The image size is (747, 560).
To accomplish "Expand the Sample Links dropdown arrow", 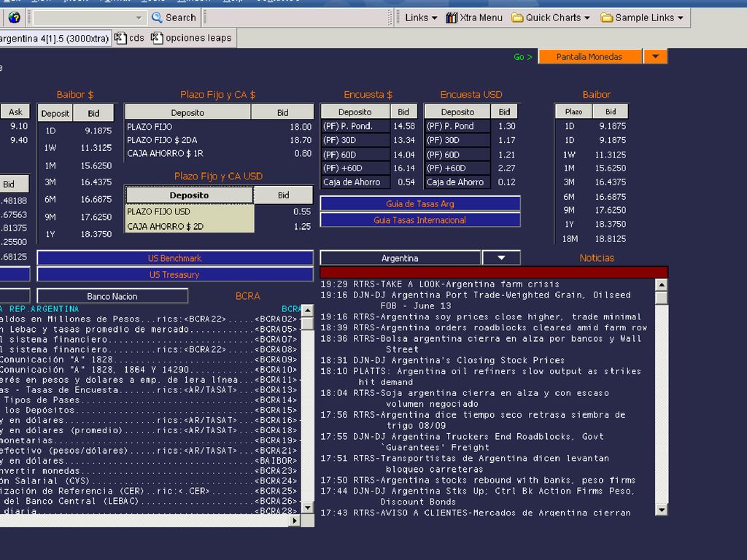I will tap(681, 18).
